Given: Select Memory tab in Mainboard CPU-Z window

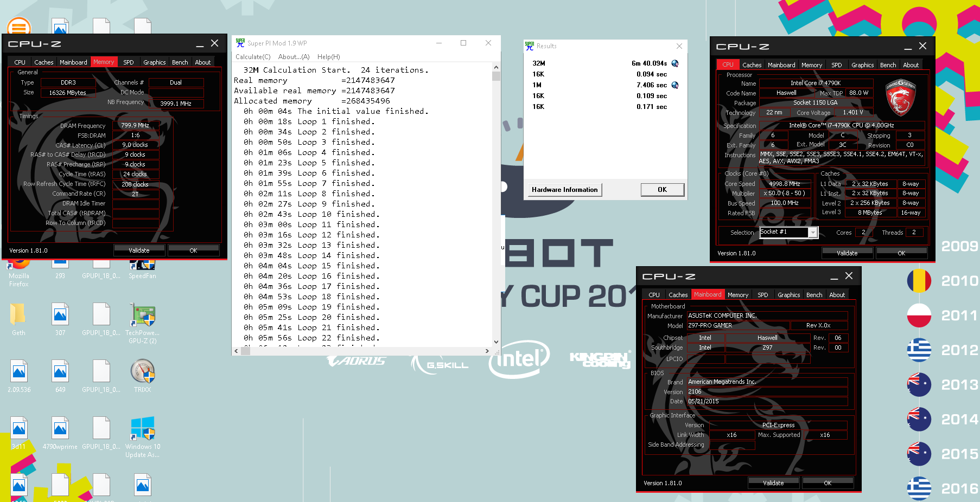Looking at the screenshot, I should point(737,295).
